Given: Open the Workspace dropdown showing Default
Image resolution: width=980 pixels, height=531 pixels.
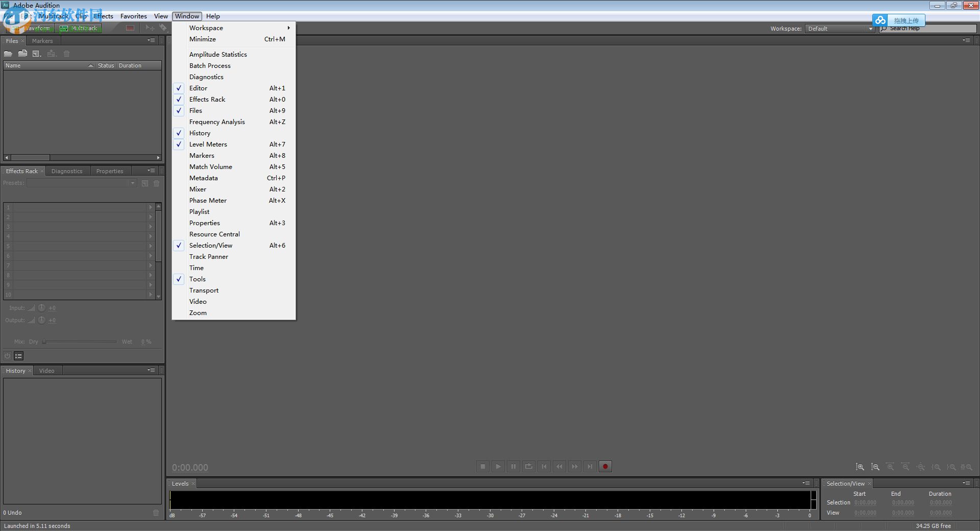Looking at the screenshot, I should (x=839, y=28).
